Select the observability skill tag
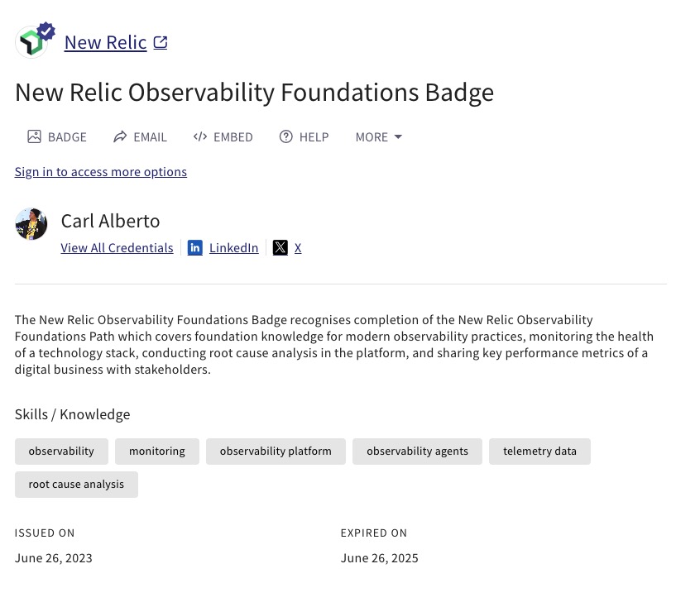 (x=61, y=451)
